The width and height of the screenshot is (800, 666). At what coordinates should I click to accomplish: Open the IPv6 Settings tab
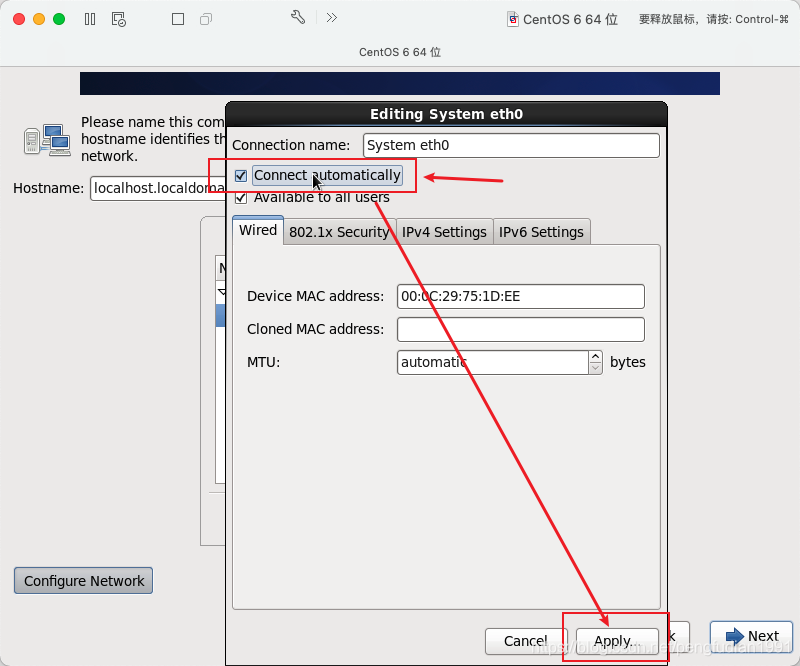[541, 232]
